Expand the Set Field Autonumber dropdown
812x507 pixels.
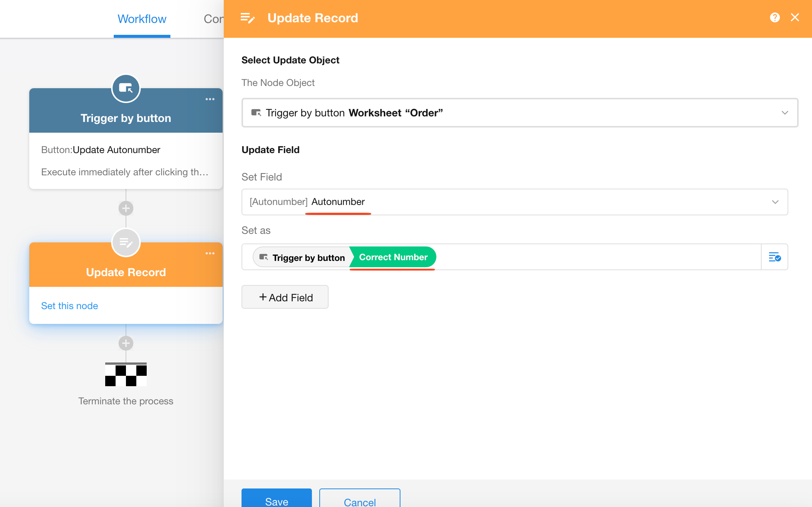(775, 202)
